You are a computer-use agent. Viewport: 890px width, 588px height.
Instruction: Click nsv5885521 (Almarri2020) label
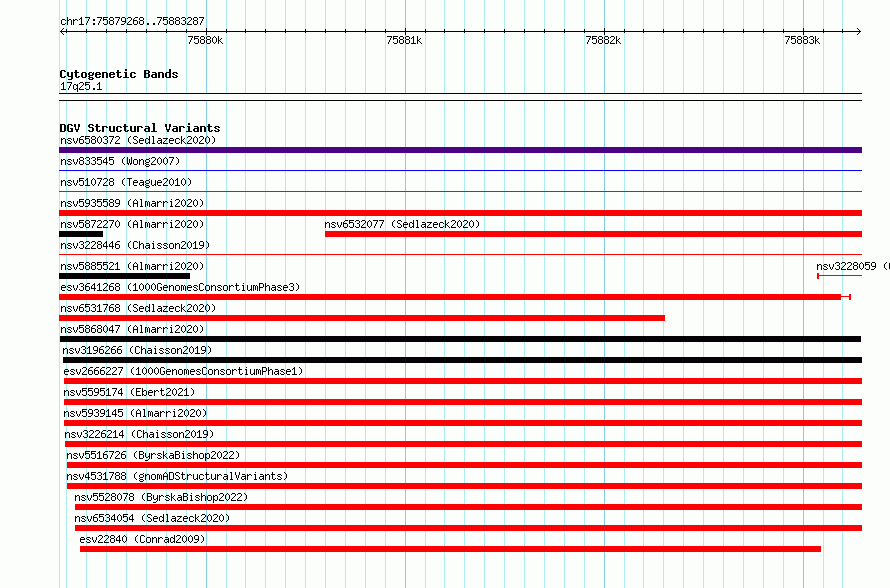click(x=132, y=266)
